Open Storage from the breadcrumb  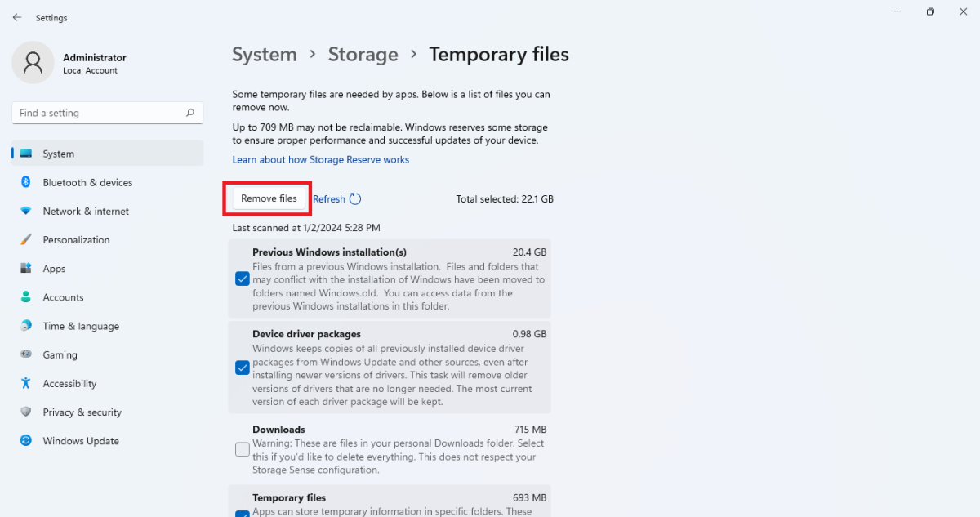363,54
